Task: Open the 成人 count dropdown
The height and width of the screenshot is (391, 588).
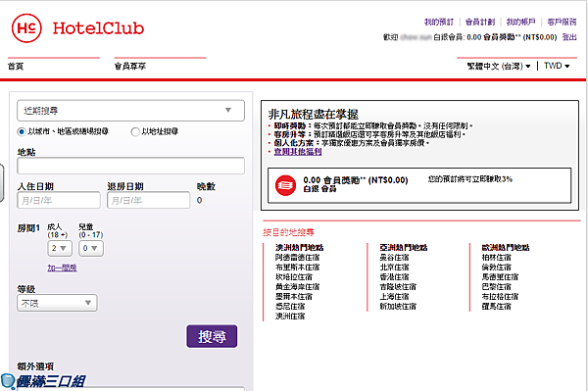Action: [60, 248]
